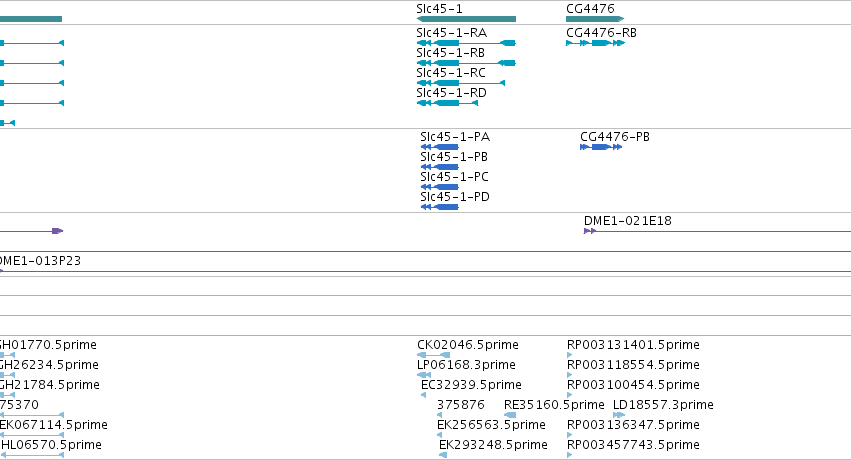Image resolution: width=851 pixels, height=460 pixels.
Task: Select the DME1-021E18 clone label
Action: point(628,221)
